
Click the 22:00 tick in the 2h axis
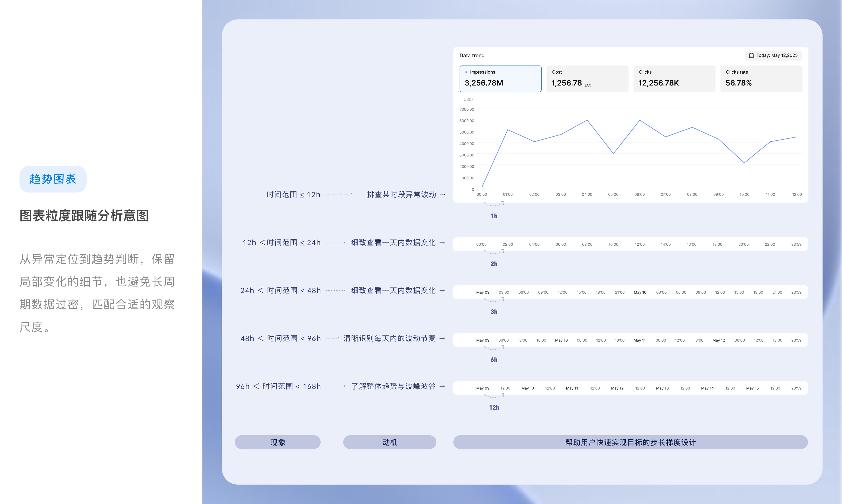[x=770, y=245]
